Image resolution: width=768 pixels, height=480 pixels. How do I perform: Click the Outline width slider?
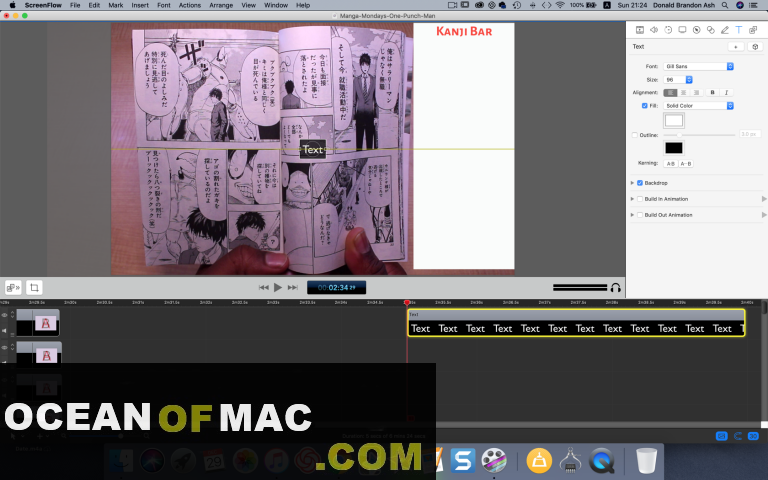[699, 135]
